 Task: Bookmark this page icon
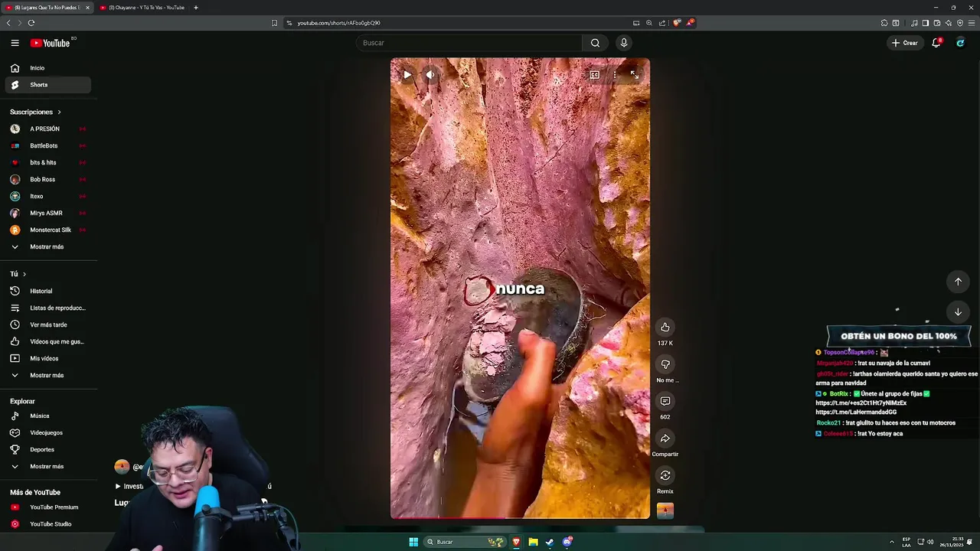(274, 23)
